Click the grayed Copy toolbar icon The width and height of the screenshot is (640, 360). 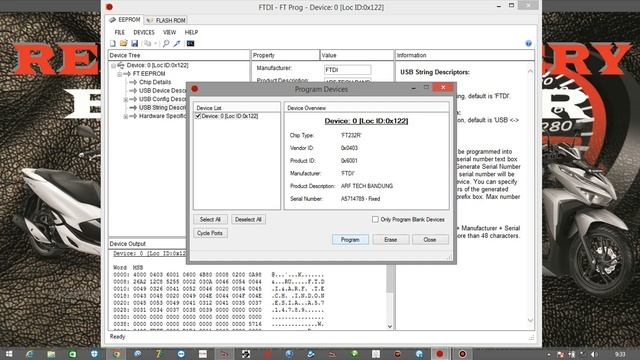[x=147, y=43]
